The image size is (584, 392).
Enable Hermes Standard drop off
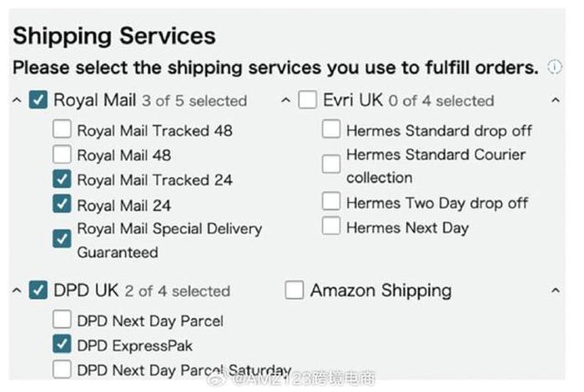click(x=331, y=130)
